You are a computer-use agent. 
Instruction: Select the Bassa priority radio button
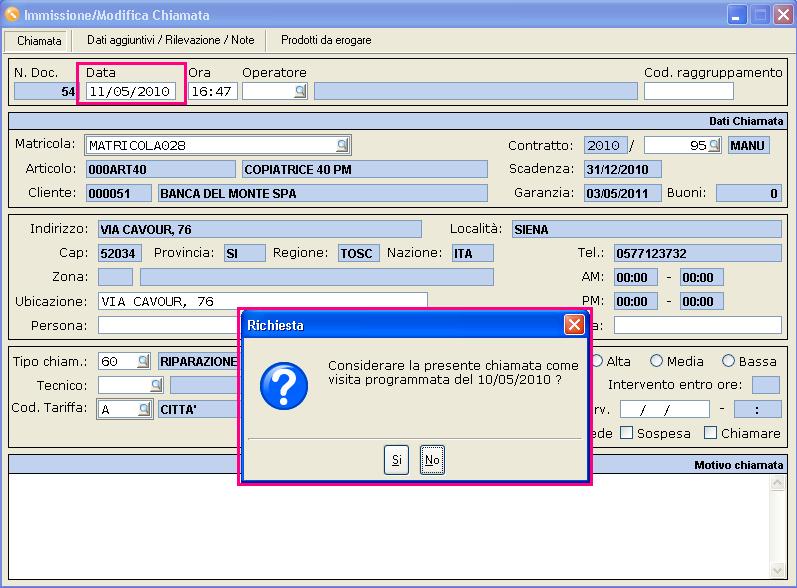tap(729, 361)
